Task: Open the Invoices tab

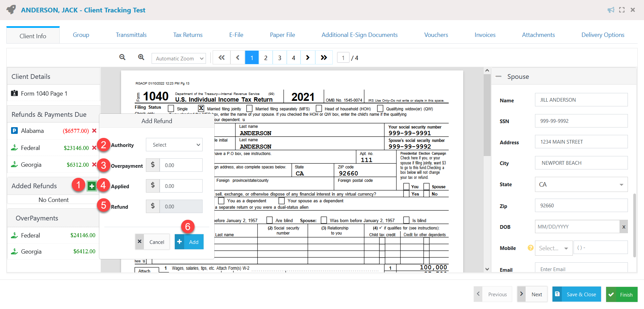Action: point(485,35)
